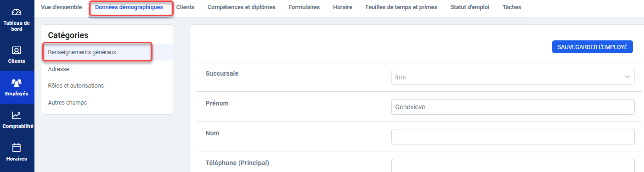Open the Tableau de bord gauge icon
Viewport: 644px width, 172px height.
point(17,12)
